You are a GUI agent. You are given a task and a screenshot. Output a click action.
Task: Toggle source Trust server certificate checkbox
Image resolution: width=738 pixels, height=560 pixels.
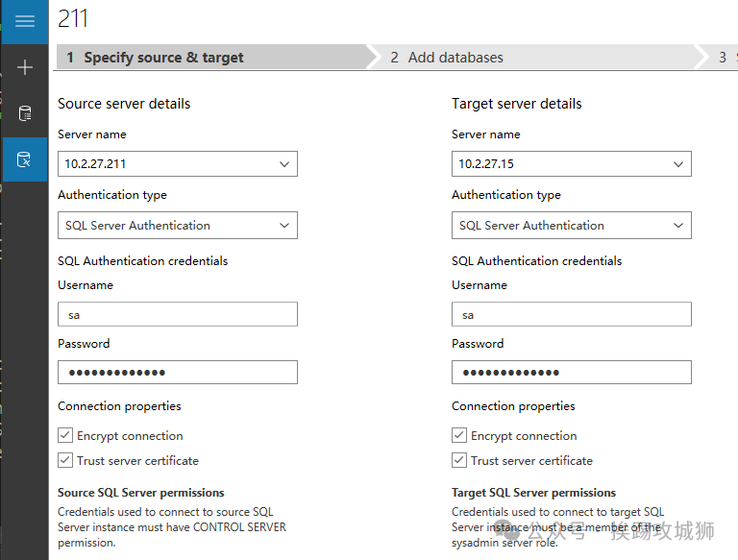(65, 461)
